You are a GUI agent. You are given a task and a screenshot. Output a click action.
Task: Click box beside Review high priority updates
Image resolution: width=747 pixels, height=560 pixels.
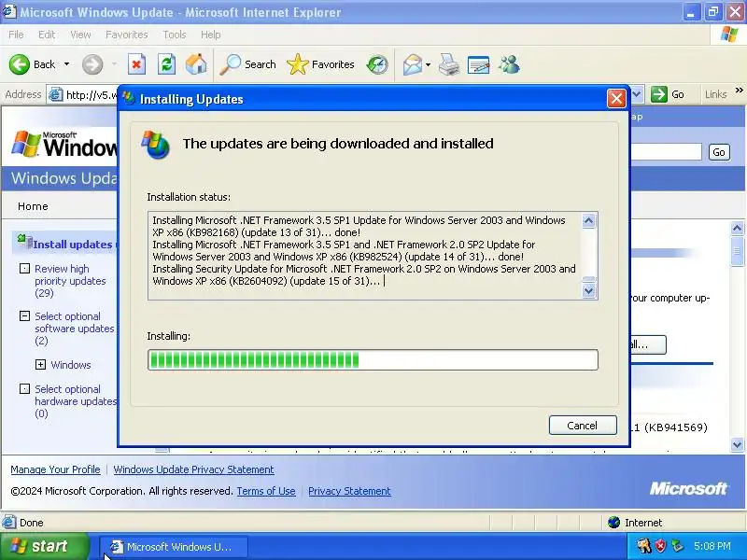coord(24,269)
